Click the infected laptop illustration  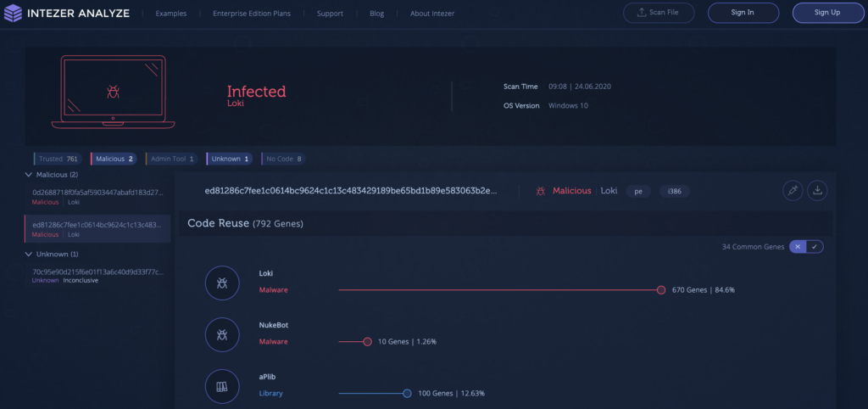point(113,92)
